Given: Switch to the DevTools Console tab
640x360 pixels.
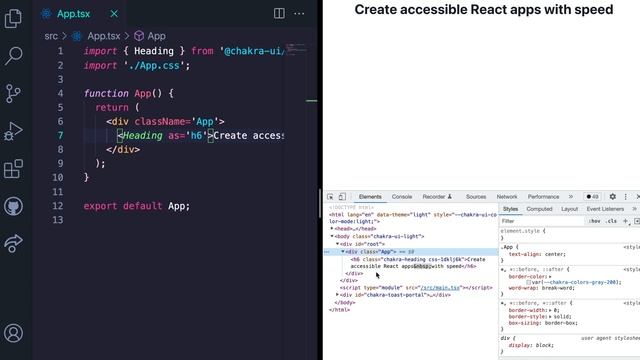Looking at the screenshot, I should [x=402, y=197].
